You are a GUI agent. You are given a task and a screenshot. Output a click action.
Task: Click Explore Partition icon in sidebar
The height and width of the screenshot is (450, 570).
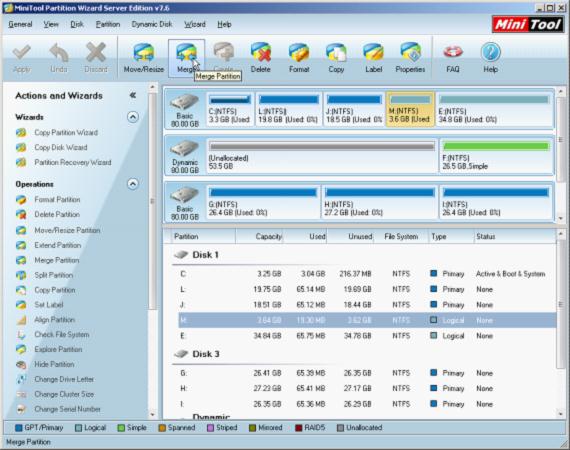21,349
